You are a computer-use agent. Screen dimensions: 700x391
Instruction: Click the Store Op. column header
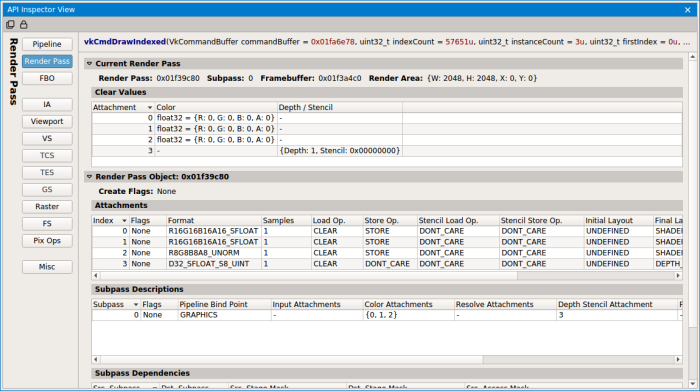[390, 220]
